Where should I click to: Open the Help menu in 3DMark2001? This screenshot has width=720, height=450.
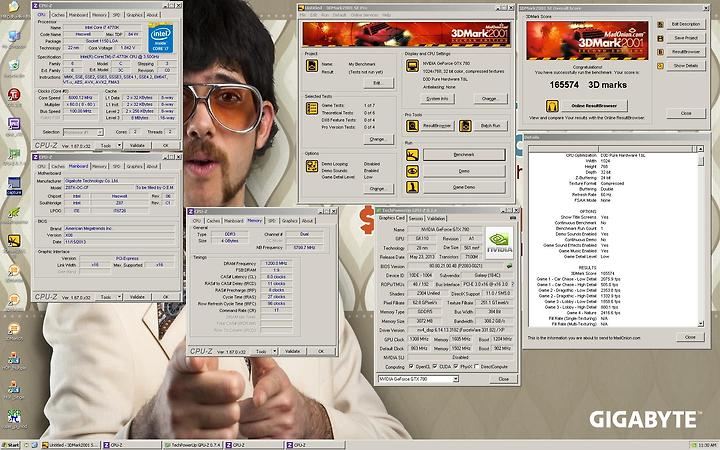386,15
